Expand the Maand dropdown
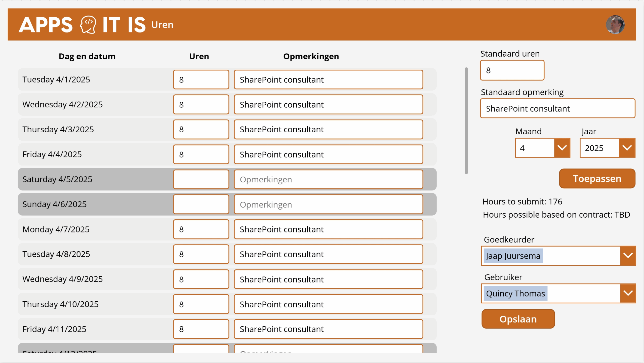 (562, 148)
